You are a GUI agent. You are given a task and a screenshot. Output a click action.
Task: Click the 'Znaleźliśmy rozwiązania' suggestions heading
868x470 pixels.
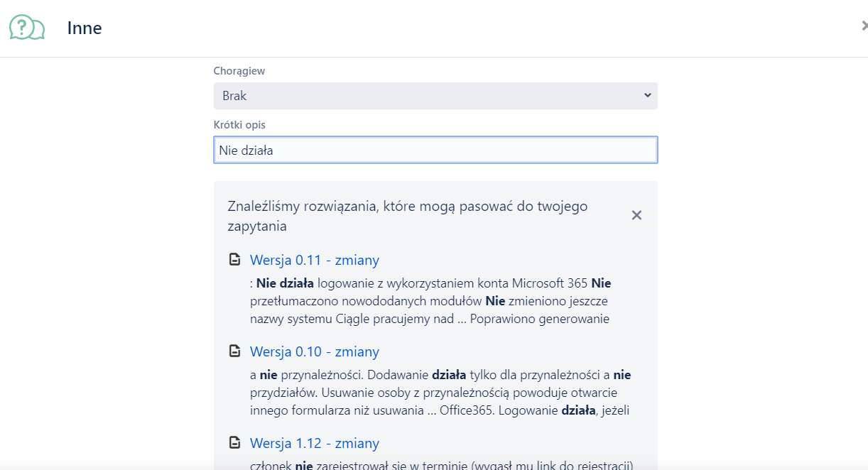tap(407, 216)
